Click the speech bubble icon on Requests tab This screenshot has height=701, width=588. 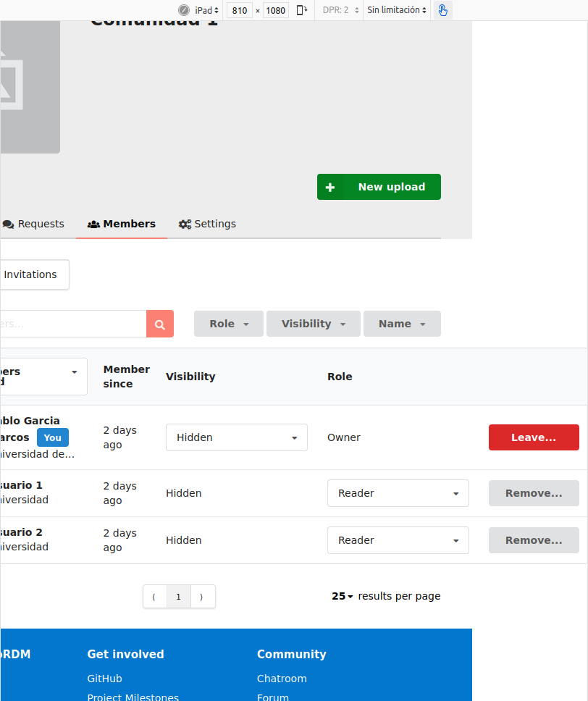[x=8, y=224]
